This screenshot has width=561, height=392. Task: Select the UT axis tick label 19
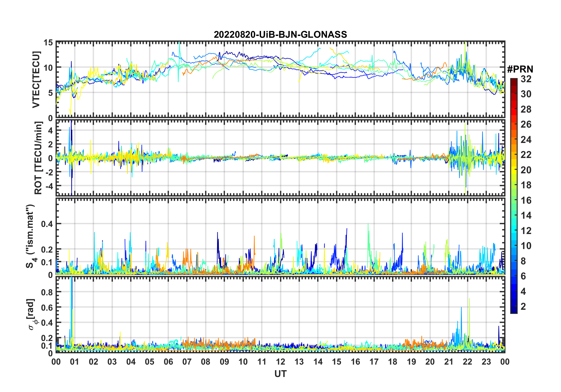411,362
